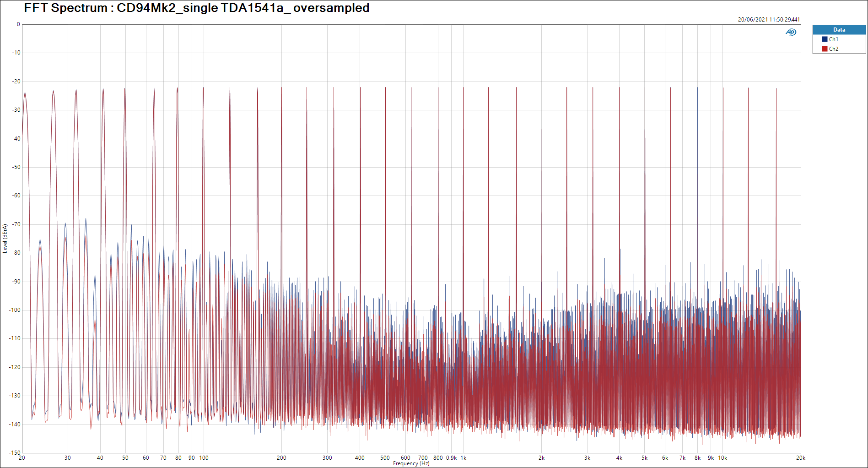868x468 pixels.
Task: Click the Level (dBrA) axis title
Action: click(5, 238)
